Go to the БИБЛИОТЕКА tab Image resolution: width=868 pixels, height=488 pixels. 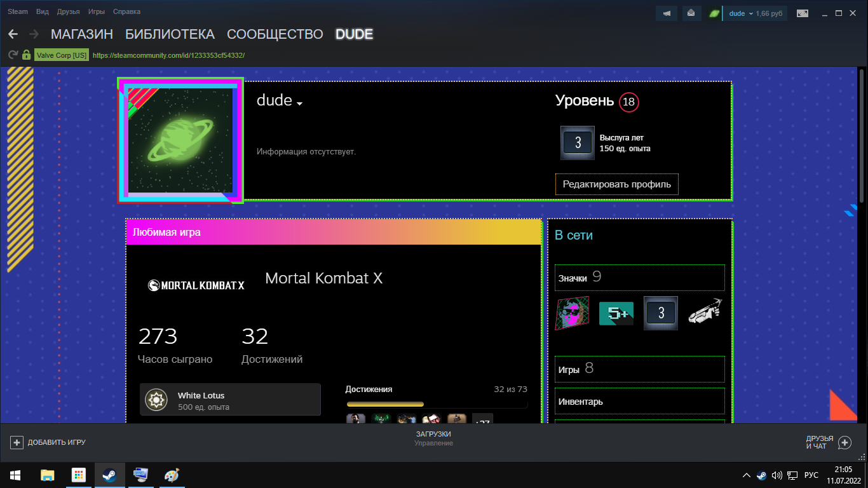(x=170, y=34)
